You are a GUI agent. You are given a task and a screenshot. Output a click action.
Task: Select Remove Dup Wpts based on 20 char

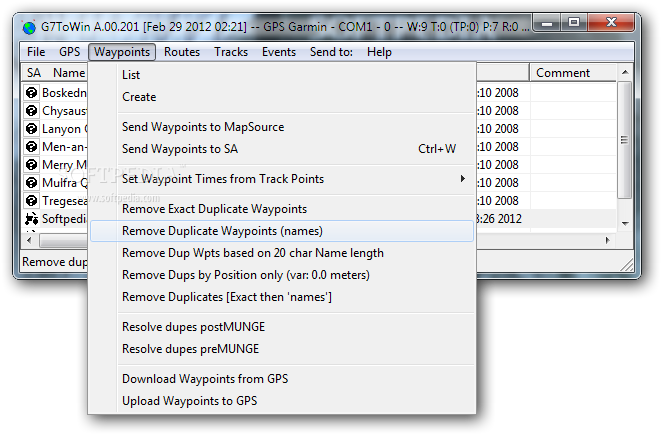282,253
